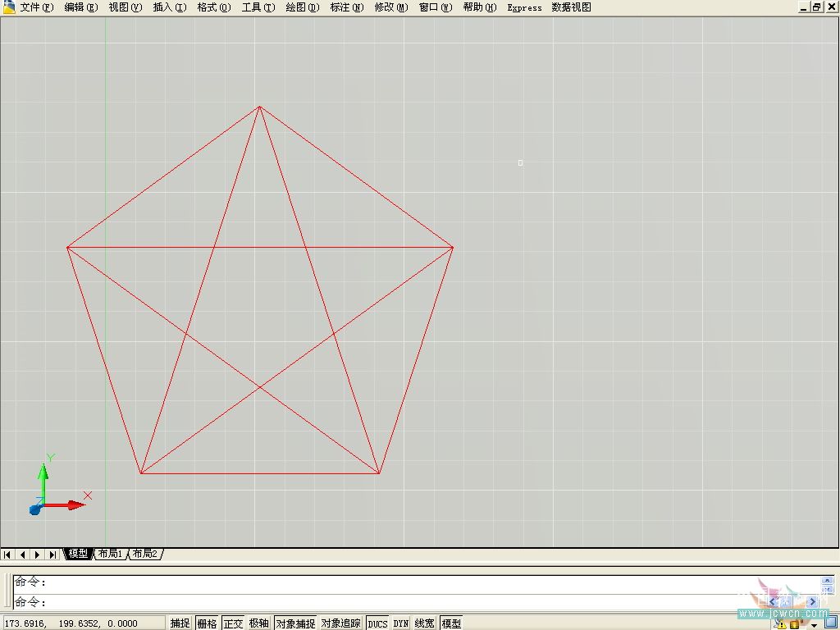Toggle 捕捉 (Snap) mode in status bar
This screenshot has height=630, width=840.
click(180, 623)
